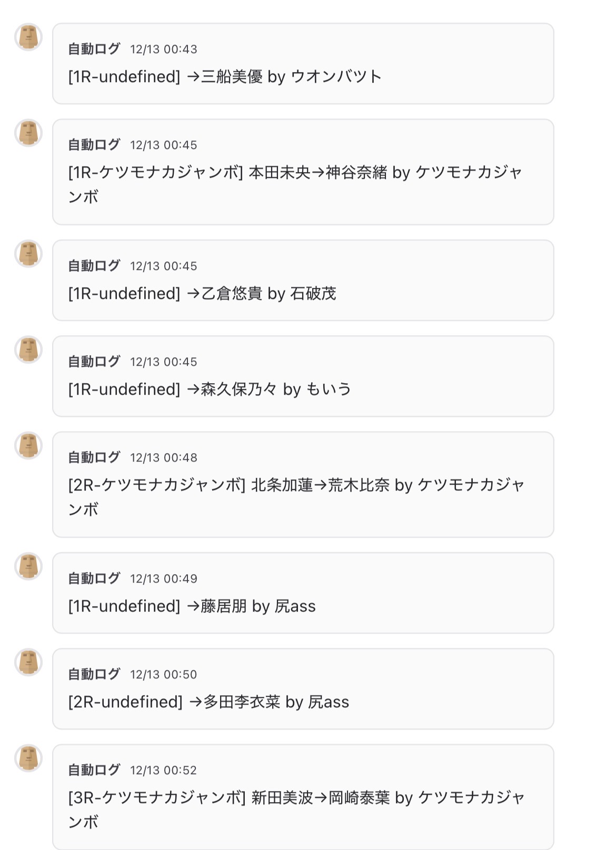Open the 自動ログ sender name at 00:48

[x=94, y=457]
